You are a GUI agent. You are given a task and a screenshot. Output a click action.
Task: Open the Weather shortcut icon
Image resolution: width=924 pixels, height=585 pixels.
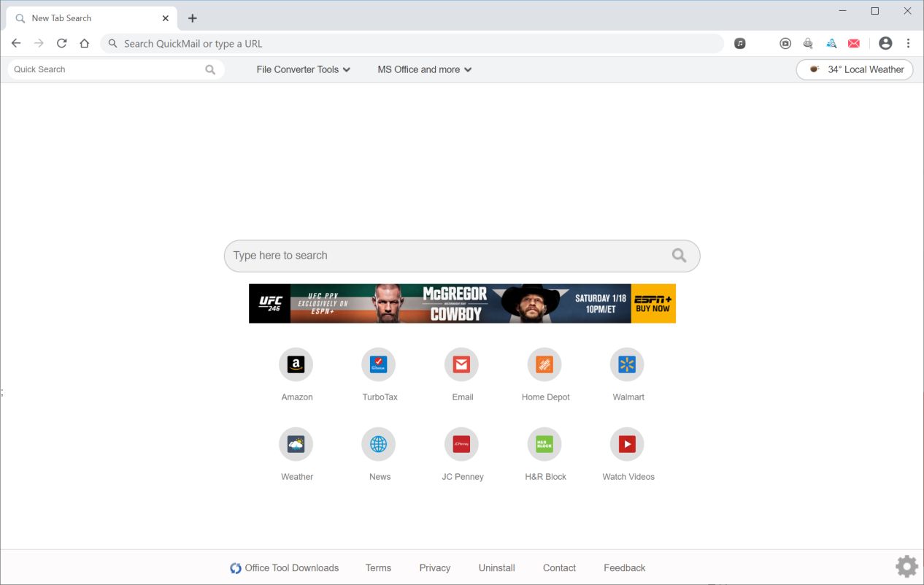(296, 444)
